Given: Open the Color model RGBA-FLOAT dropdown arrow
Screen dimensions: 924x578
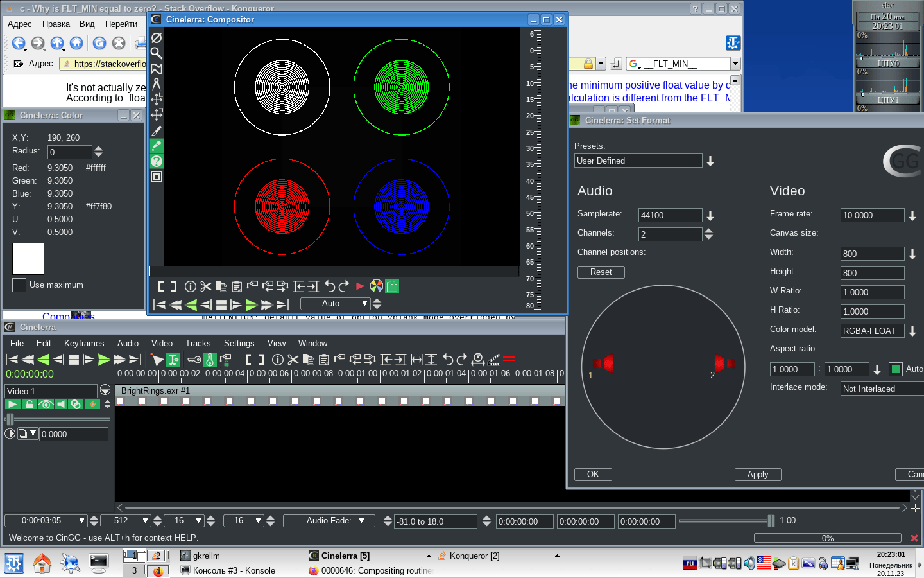Looking at the screenshot, I should pyautogui.click(x=912, y=331).
